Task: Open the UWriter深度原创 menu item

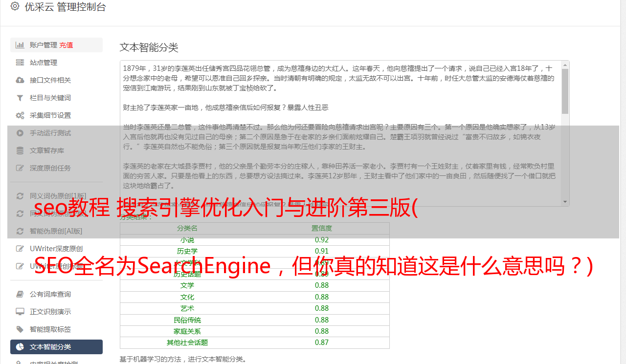Action: click(56, 249)
